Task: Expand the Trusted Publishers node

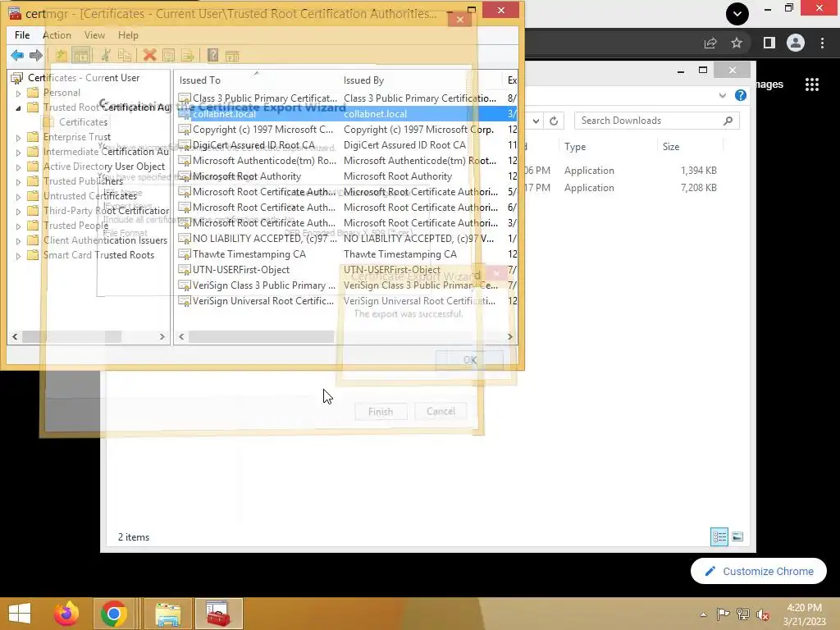Action: 18,181
